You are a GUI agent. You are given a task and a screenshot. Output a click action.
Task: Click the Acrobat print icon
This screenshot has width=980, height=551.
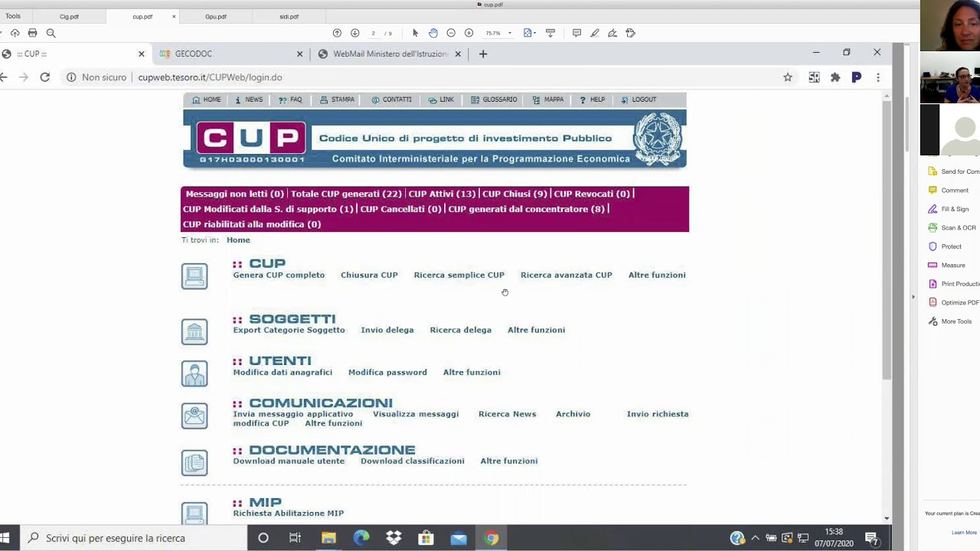[x=32, y=33]
